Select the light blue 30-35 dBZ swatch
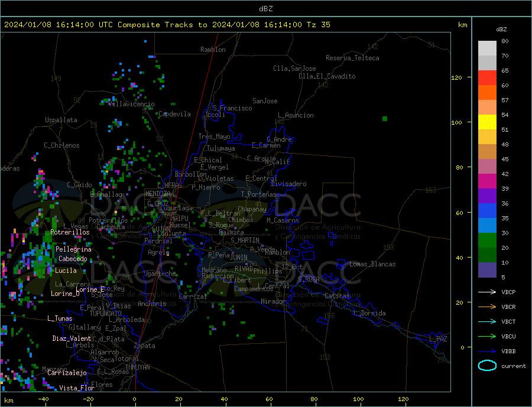532x407 pixels. coord(487,226)
